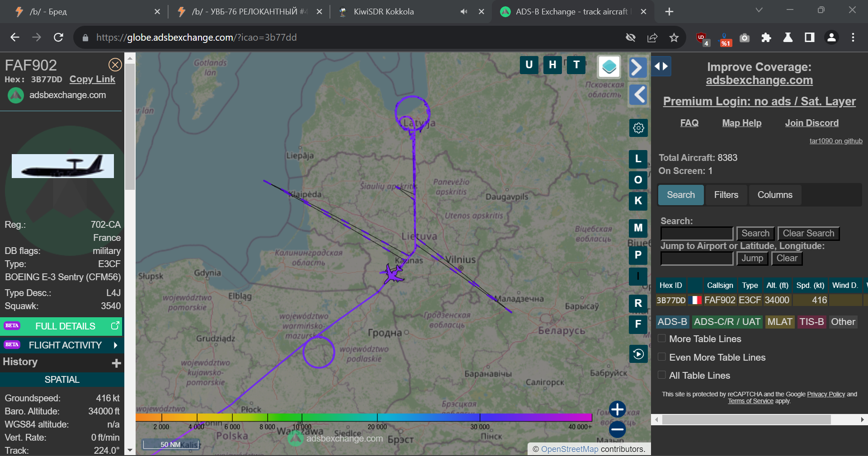
Task: Open the map layer switcher
Action: [x=609, y=67]
